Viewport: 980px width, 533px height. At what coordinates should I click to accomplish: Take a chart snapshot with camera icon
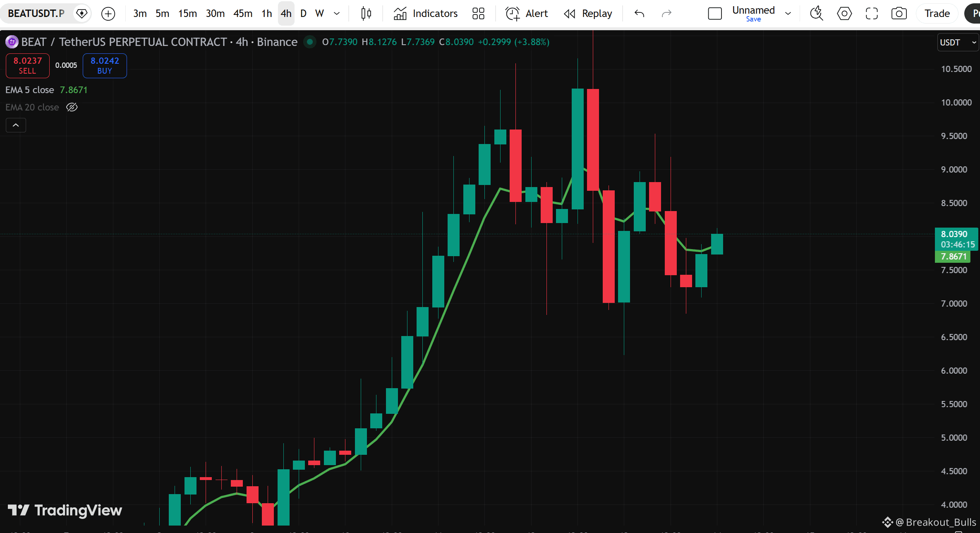coord(899,14)
